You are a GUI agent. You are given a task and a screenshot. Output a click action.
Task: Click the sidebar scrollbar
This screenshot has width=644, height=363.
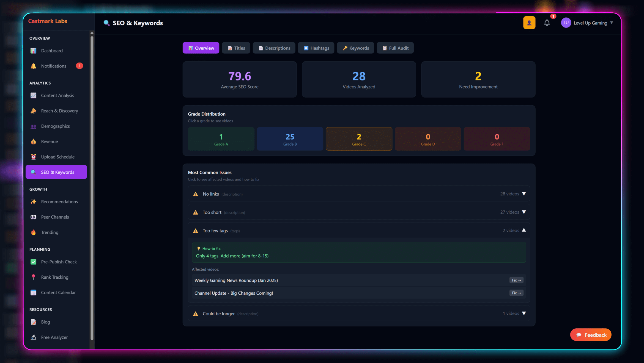[x=92, y=188]
